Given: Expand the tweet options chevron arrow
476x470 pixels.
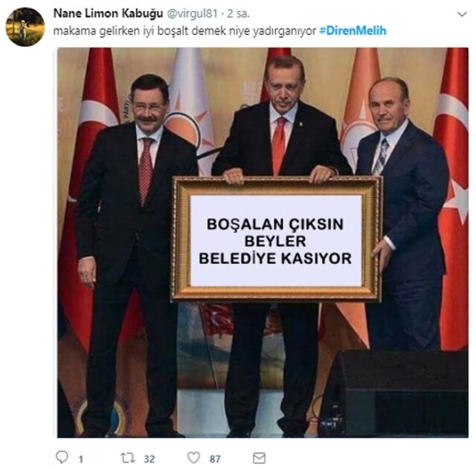Looking at the screenshot, I should click(462, 14).
